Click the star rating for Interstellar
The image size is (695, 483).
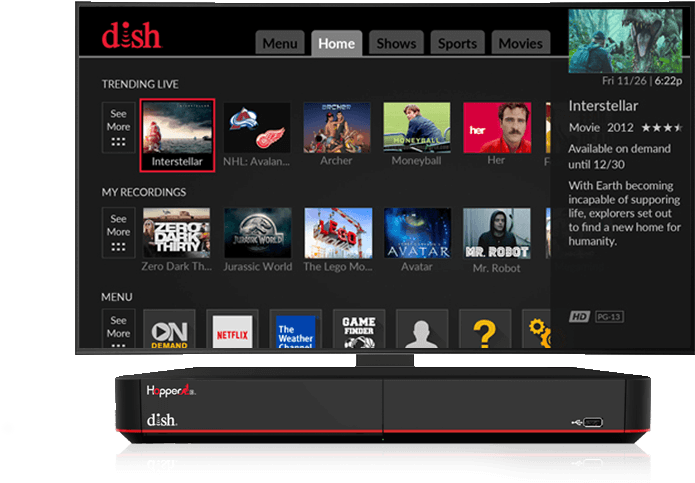click(x=662, y=128)
